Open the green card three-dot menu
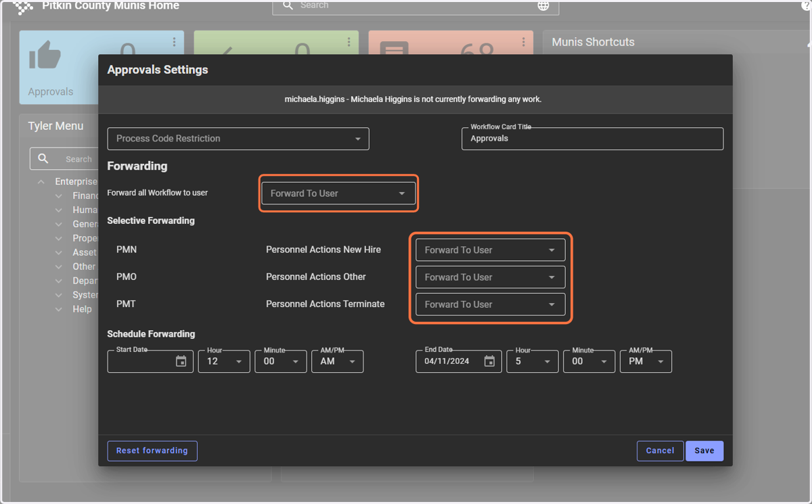Screen dimensions: 812x504 [x=348, y=42]
